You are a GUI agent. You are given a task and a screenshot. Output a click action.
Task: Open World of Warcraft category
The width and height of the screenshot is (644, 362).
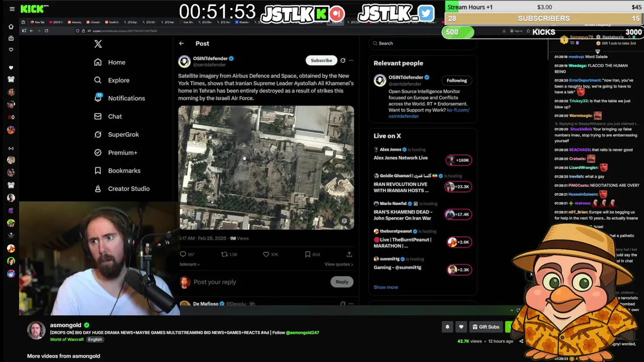click(67, 340)
